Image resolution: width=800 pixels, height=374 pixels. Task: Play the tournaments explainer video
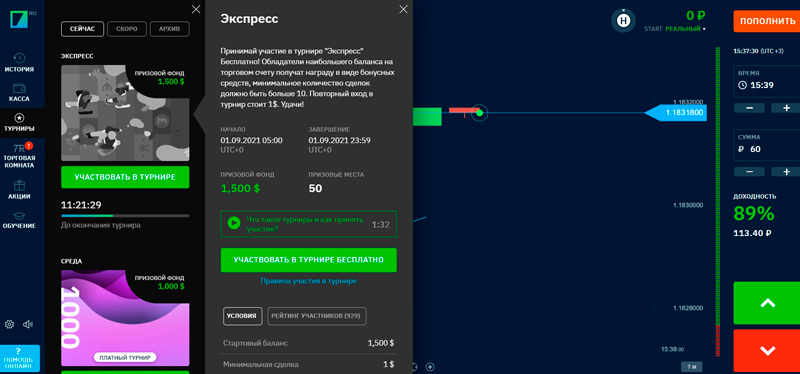point(234,222)
